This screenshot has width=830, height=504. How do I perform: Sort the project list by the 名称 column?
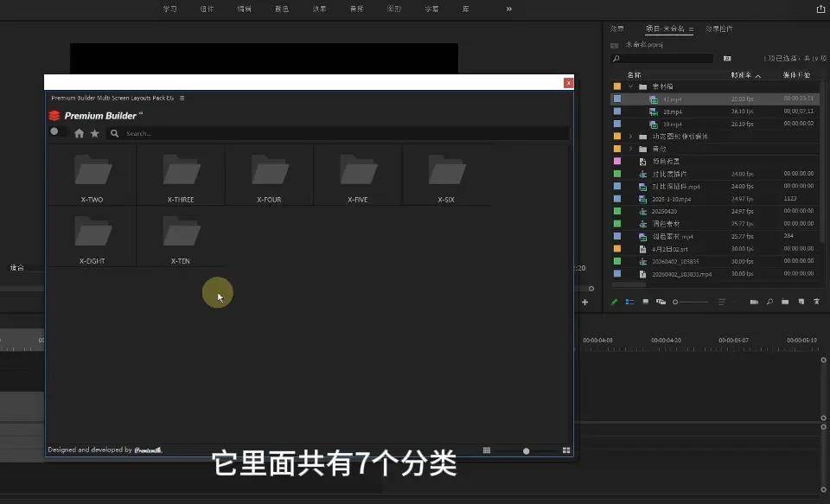[x=634, y=75]
